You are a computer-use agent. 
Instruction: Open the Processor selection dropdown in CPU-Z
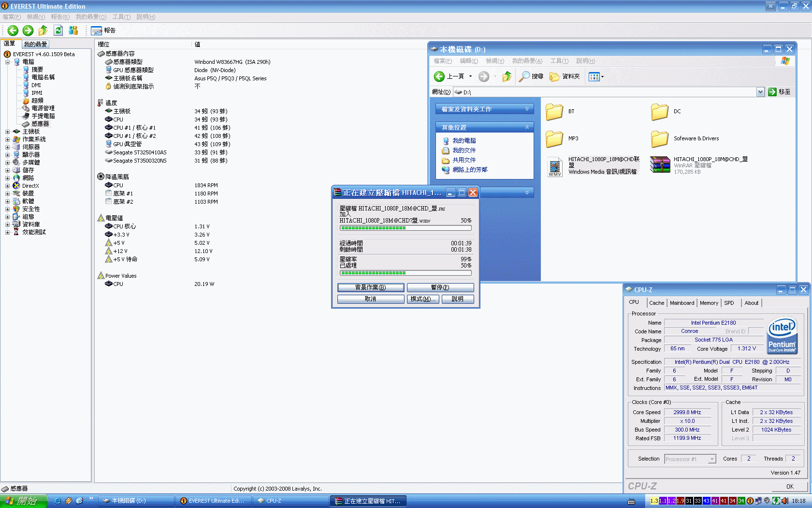tap(712, 459)
